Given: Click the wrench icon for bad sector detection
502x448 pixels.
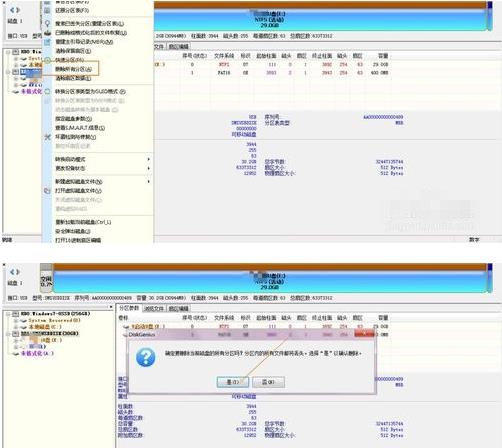Looking at the screenshot, I should tap(47, 137).
